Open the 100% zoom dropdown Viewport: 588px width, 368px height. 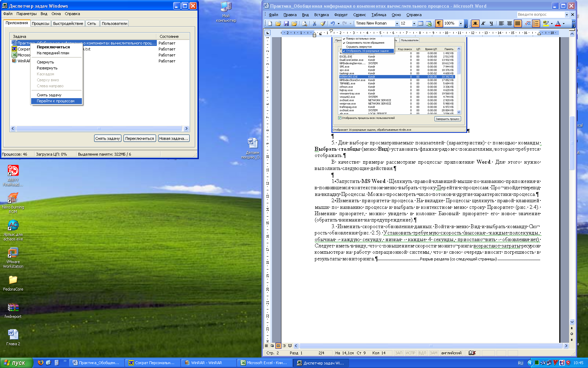coord(461,23)
